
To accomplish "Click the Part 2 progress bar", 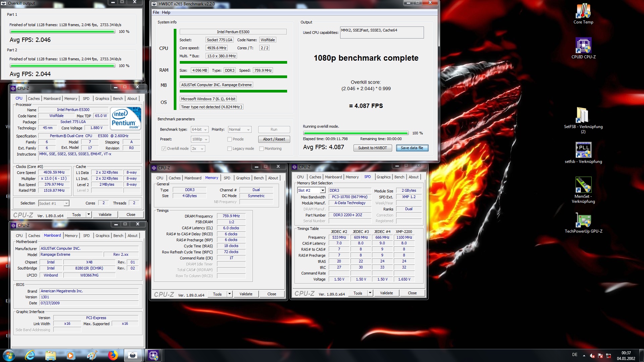I will pos(62,66).
